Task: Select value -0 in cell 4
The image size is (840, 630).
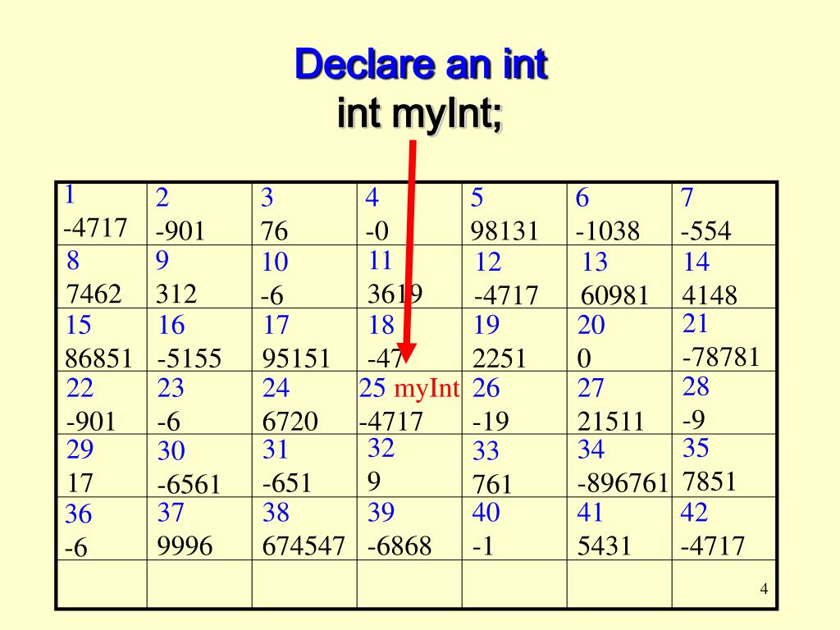Action: coord(377,231)
